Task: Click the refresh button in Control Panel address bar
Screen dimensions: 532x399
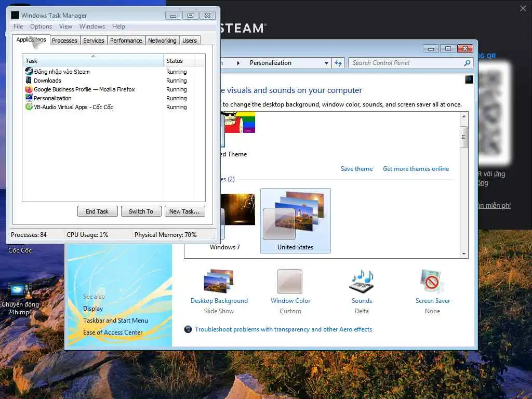Action: (338, 63)
